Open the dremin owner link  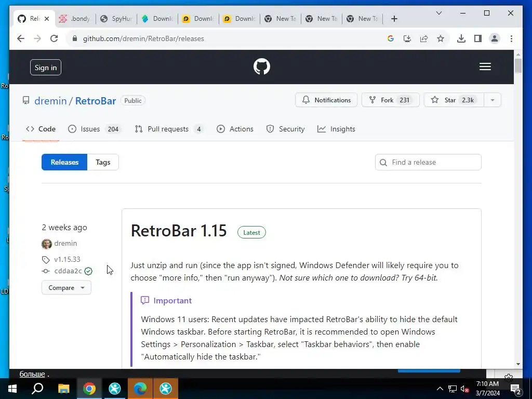point(50,101)
